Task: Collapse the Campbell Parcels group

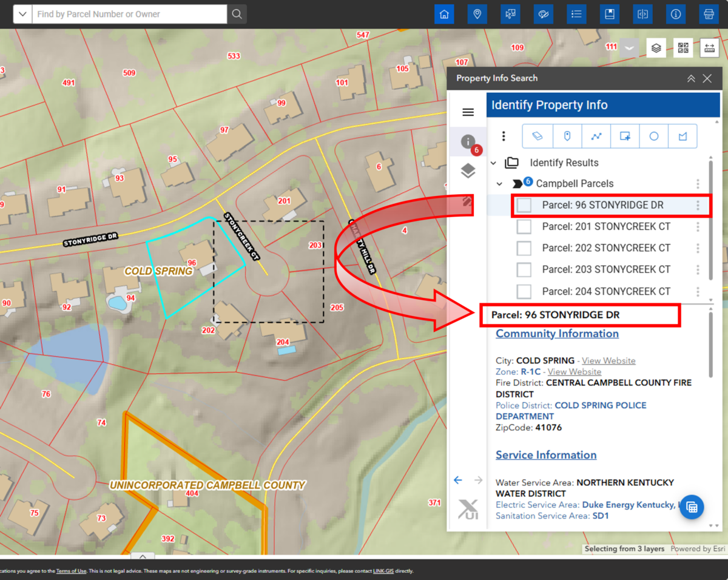Action: click(499, 184)
